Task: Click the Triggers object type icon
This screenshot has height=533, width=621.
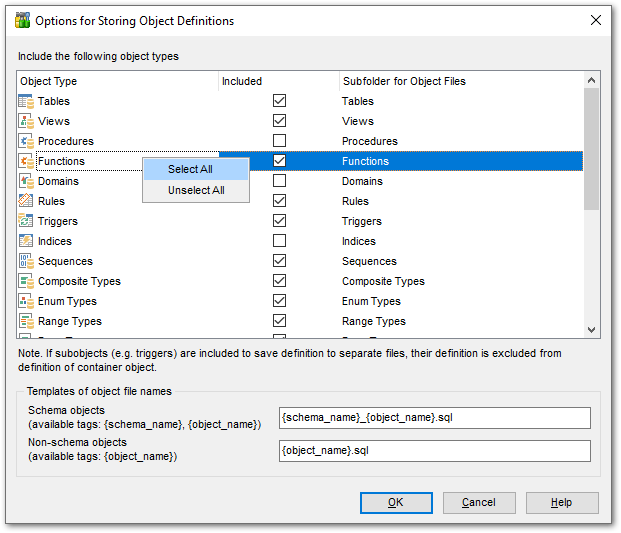Action: [26, 221]
